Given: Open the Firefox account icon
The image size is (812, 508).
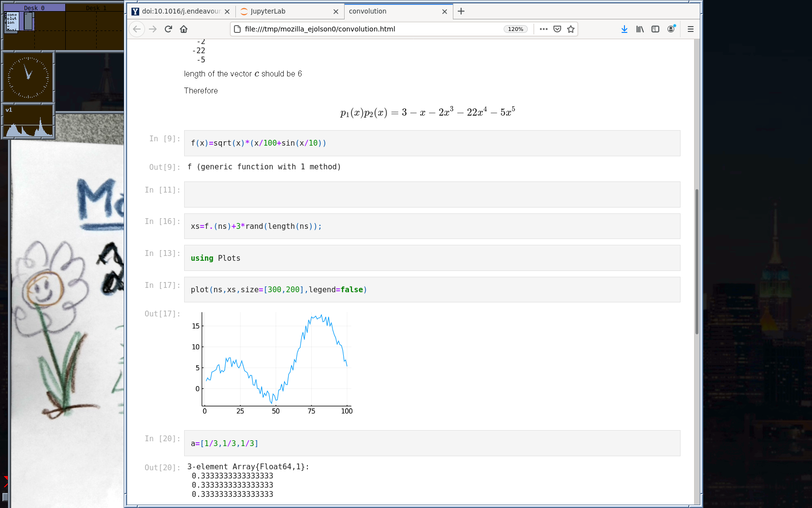Looking at the screenshot, I should click(x=671, y=29).
